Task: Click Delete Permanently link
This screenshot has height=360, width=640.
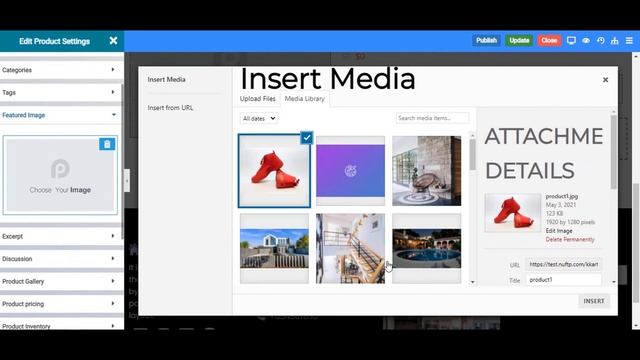Action: (x=570, y=239)
